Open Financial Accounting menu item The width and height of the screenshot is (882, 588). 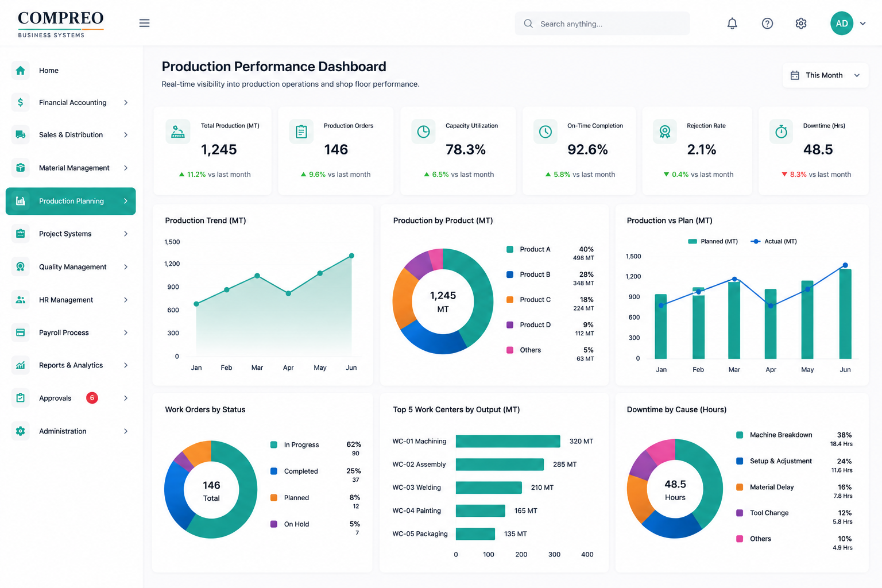click(71, 102)
